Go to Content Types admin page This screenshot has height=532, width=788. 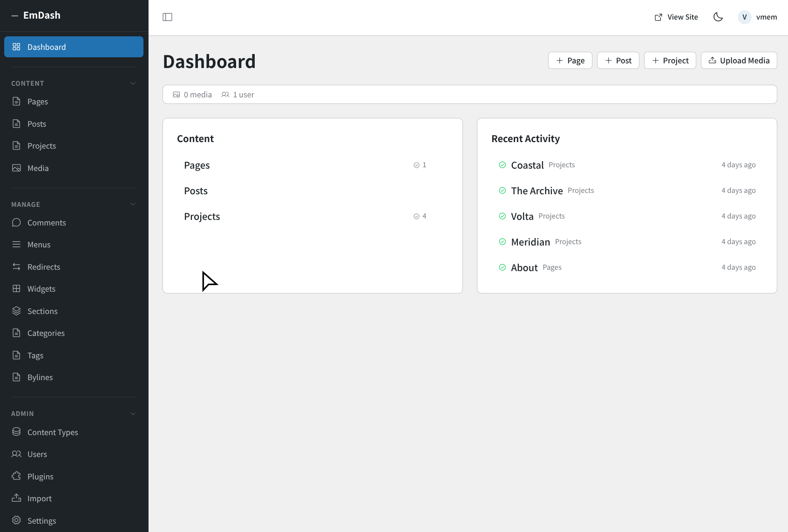74,432
